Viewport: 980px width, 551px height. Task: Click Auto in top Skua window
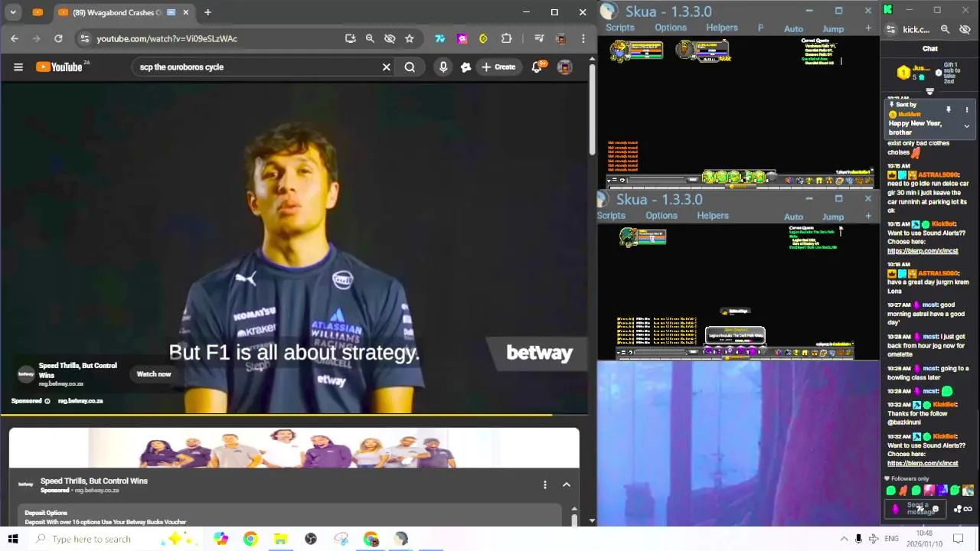coord(794,28)
